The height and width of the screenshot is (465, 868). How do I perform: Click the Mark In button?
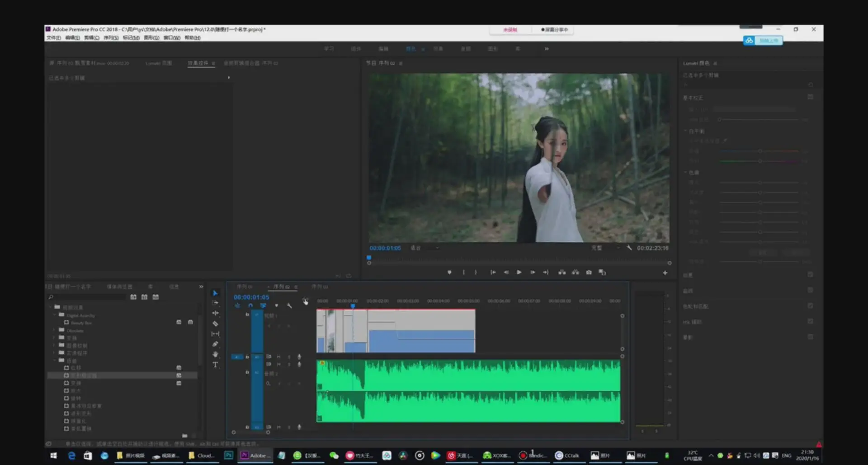pyautogui.click(x=463, y=272)
